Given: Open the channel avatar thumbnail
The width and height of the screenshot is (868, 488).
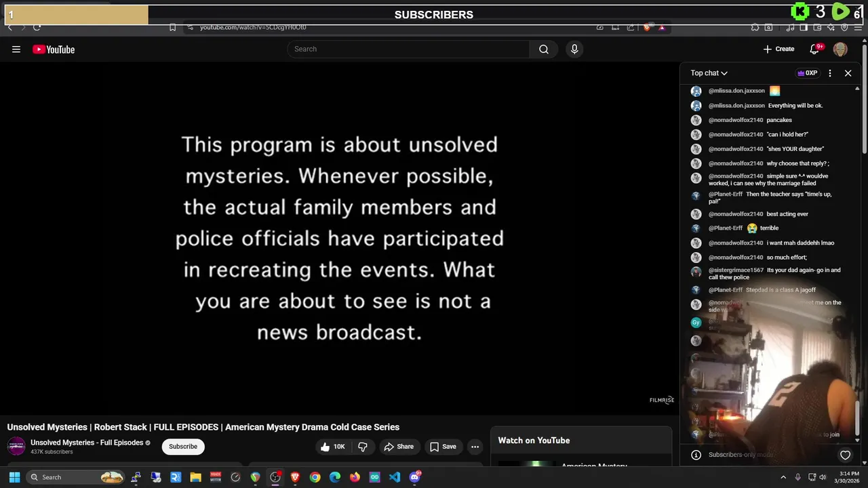Looking at the screenshot, I should [x=16, y=446].
